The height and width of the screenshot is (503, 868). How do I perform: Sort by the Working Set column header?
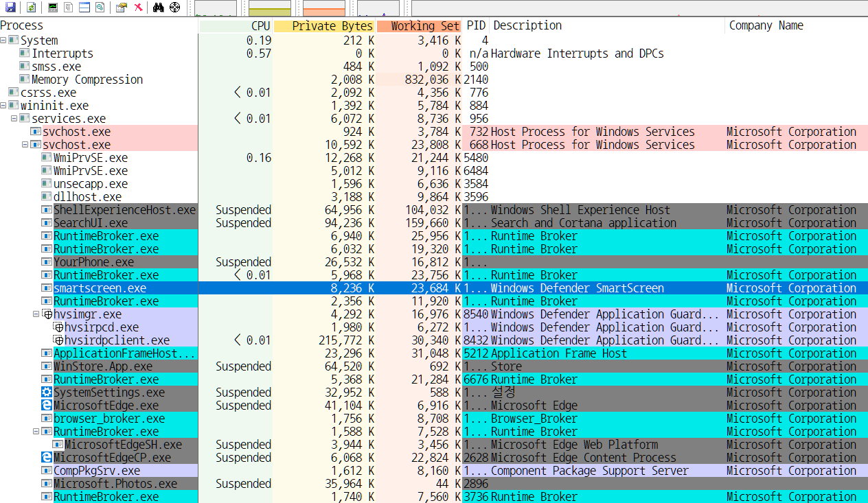419,25
